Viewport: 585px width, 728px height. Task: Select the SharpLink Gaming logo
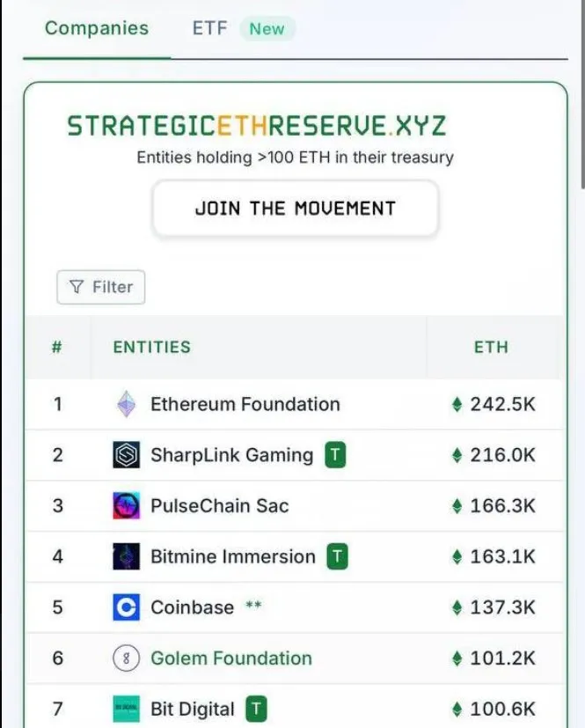point(125,455)
